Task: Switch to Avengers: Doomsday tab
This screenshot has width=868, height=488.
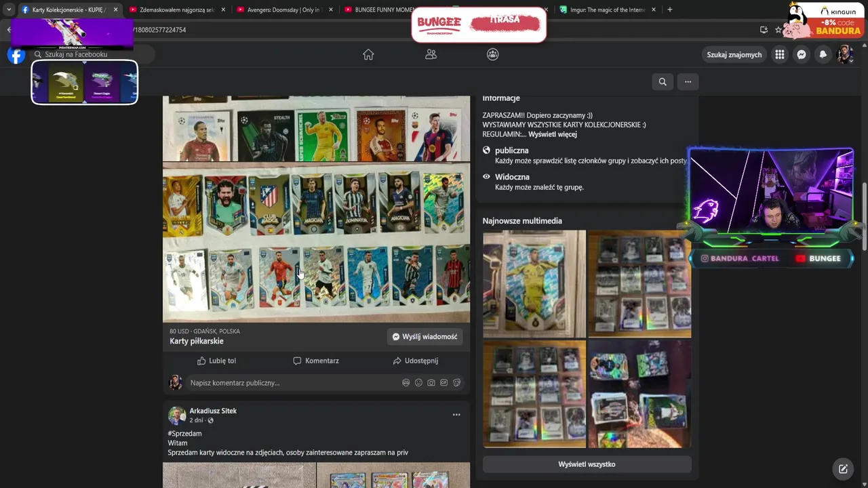Action: point(285,9)
